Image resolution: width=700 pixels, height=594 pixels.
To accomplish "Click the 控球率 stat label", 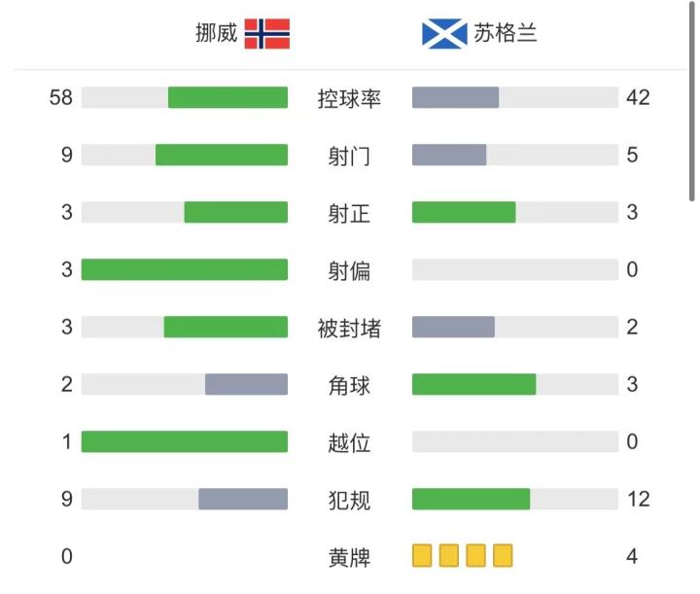I will (350, 98).
